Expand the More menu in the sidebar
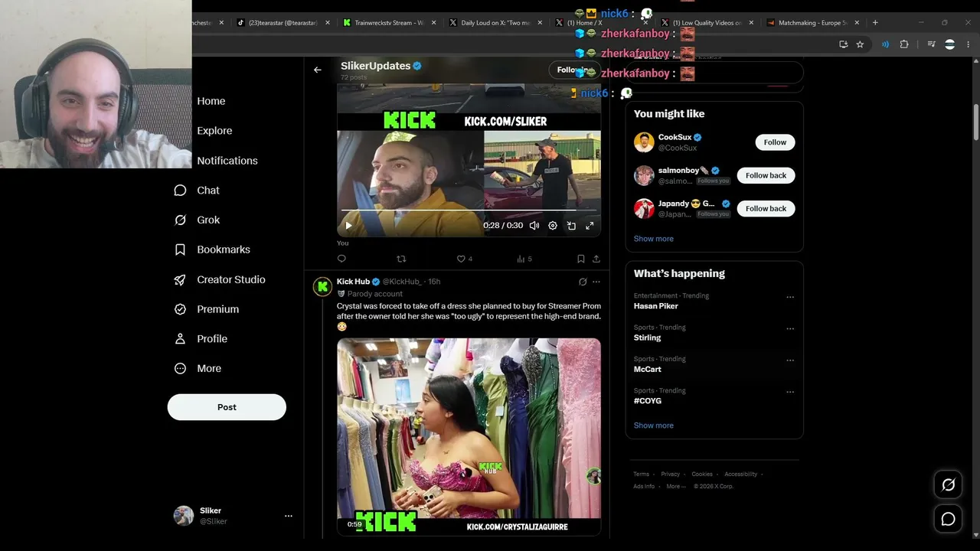Screen dimensions: 980x551 point(198,369)
